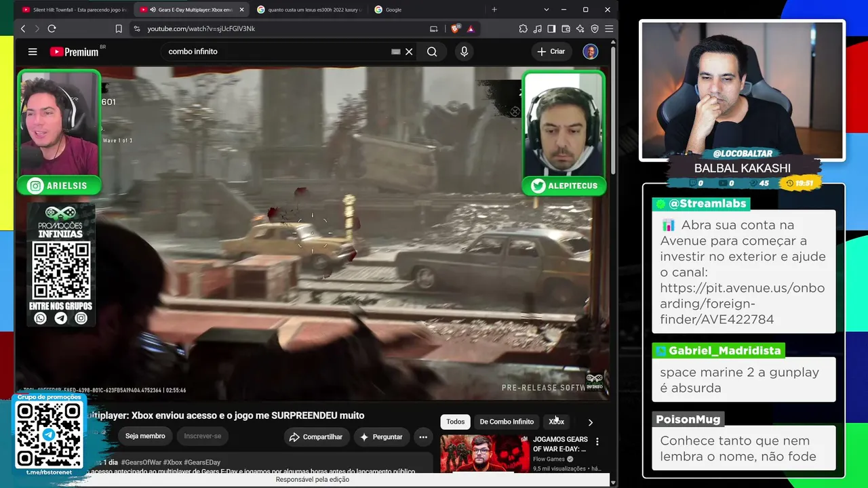The height and width of the screenshot is (488, 868).
Task: Open the Brave VPN shield icon
Action: coord(595,28)
